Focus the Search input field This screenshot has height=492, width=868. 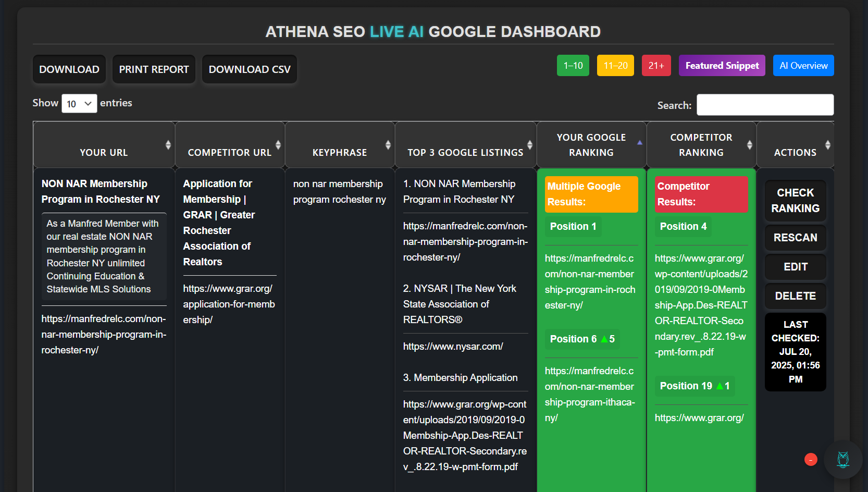(x=765, y=105)
